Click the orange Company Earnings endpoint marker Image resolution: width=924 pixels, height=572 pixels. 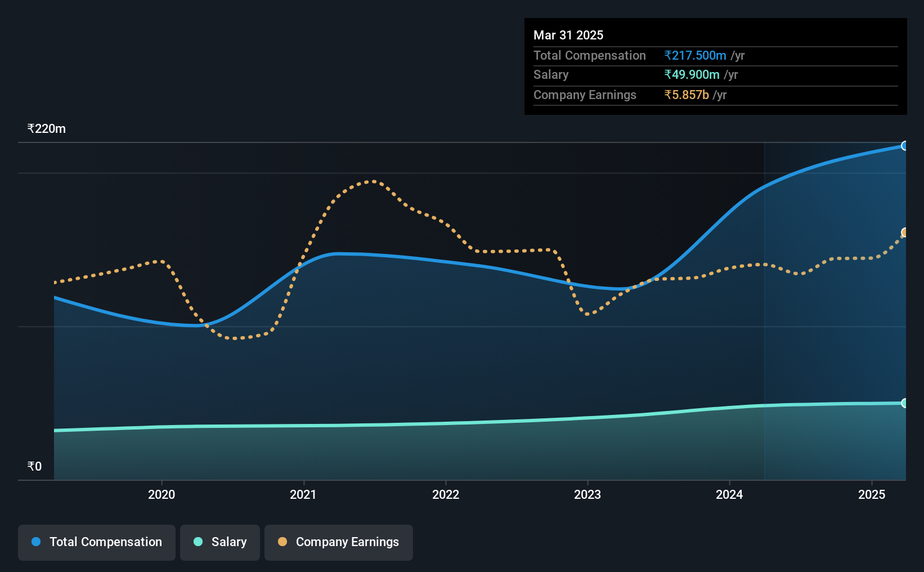[905, 233]
